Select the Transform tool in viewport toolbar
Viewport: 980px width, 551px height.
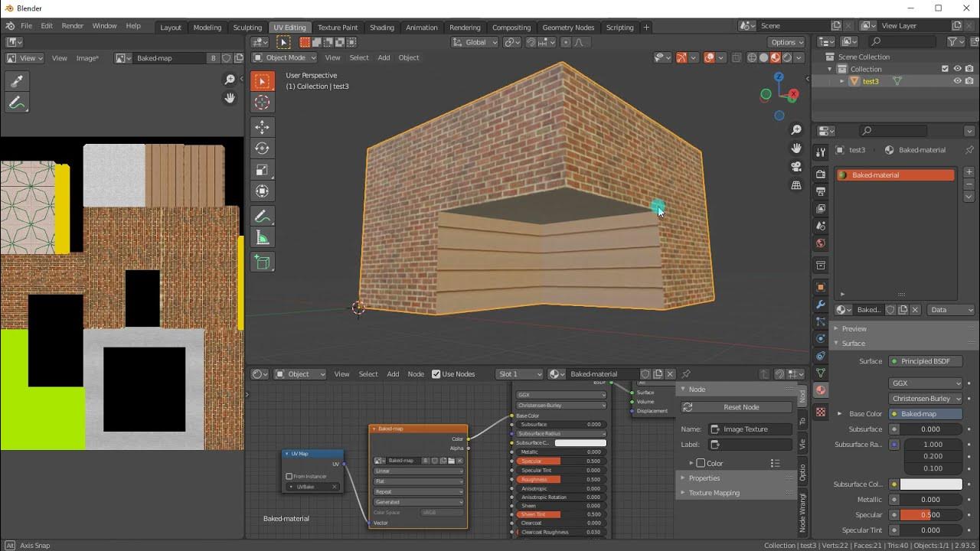click(x=262, y=191)
